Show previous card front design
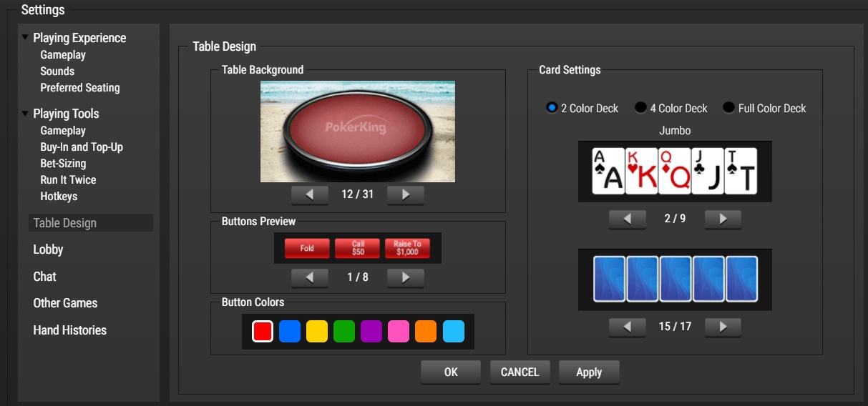This screenshot has width=868, height=406. coord(627,219)
